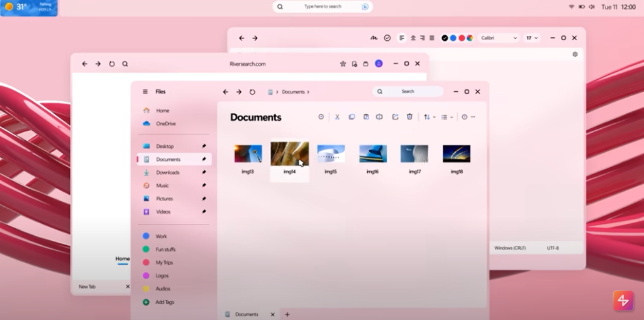The image size is (644, 320).
Task: Unpin Music from Files sidebar
Action: point(204,185)
